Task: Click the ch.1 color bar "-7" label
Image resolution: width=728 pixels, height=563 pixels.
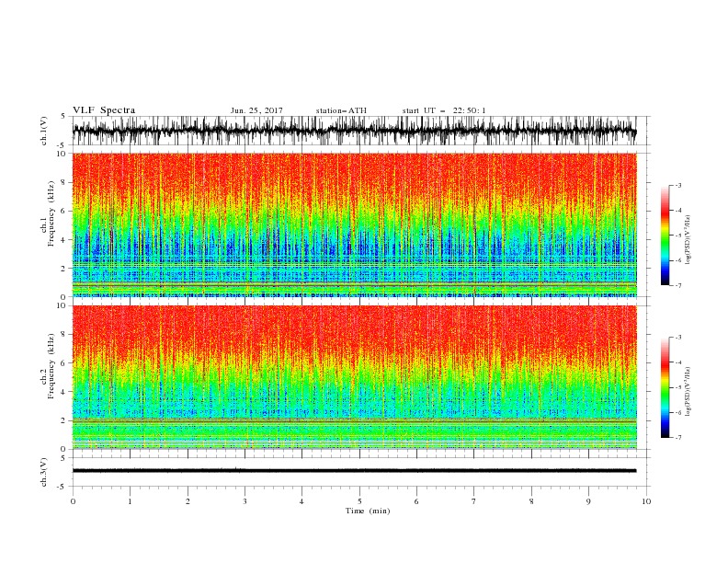Action: pos(677,285)
